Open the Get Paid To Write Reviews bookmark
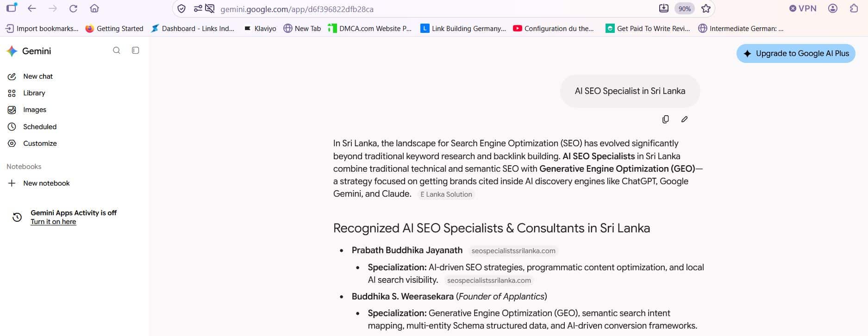Image resolution: width=868 pixels, height=336 pixels. click(648, 28)
